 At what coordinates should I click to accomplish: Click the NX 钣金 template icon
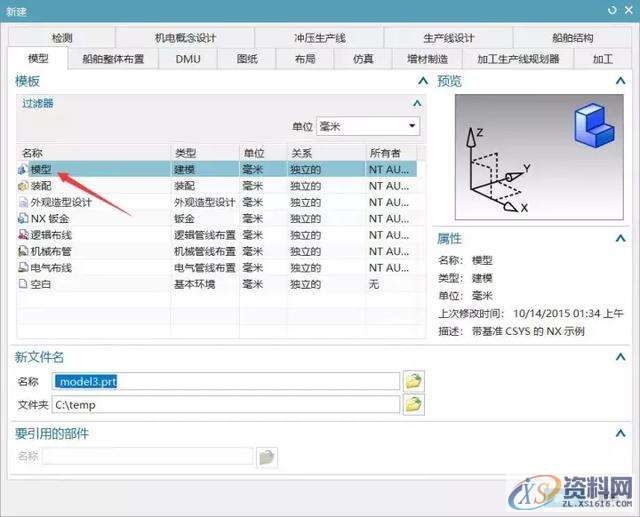[23, 219]
